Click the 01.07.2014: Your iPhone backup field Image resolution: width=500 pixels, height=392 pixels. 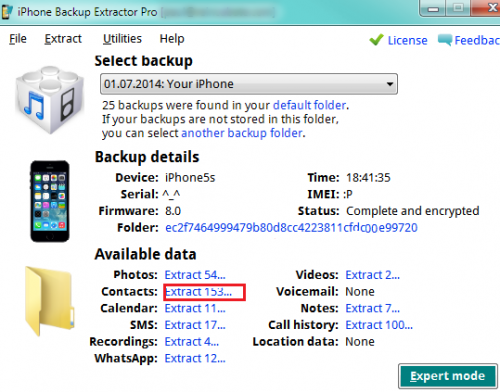[x=249, y=84]
